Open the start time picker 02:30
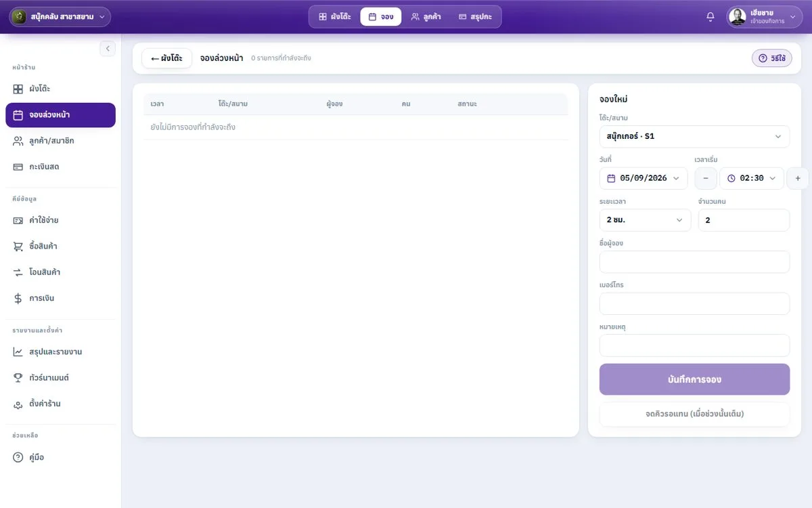Image resolution: width=812 pixels, height=508 pixels. 752,178
